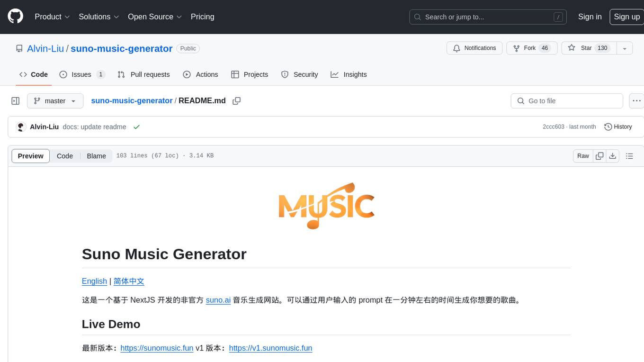Switch to the Code tab
644x362 pixels.
click(34, 74)
